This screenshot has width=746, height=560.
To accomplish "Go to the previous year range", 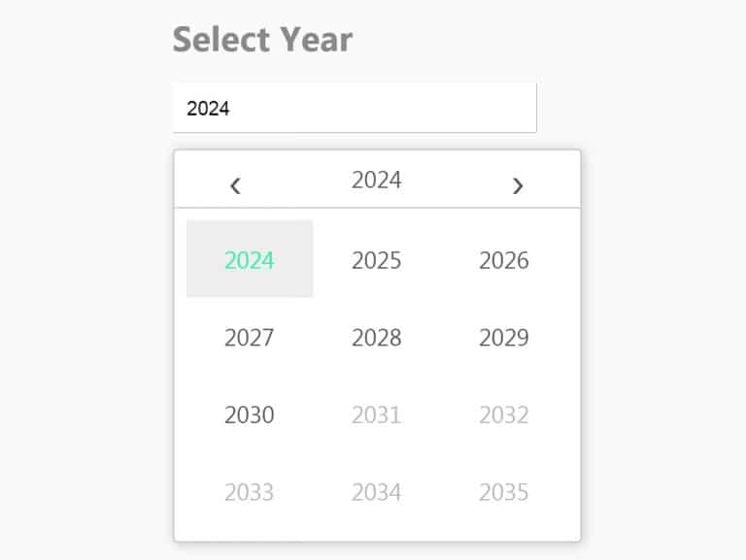I will 235,184.
